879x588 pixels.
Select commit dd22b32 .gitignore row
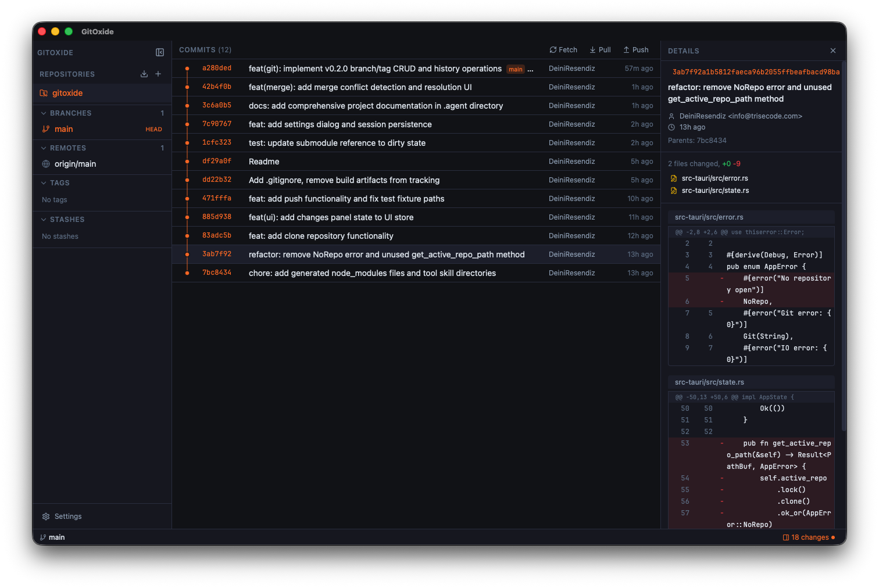[416, 180]
